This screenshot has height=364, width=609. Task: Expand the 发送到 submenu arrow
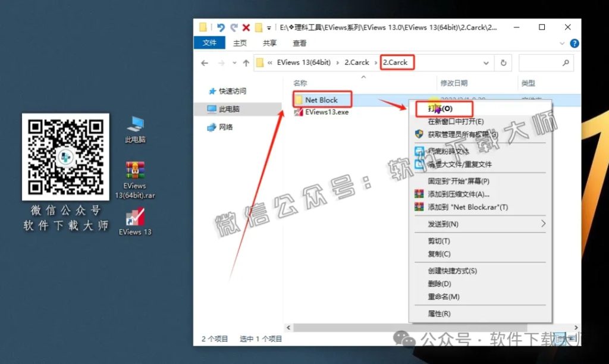coord(544,224)
